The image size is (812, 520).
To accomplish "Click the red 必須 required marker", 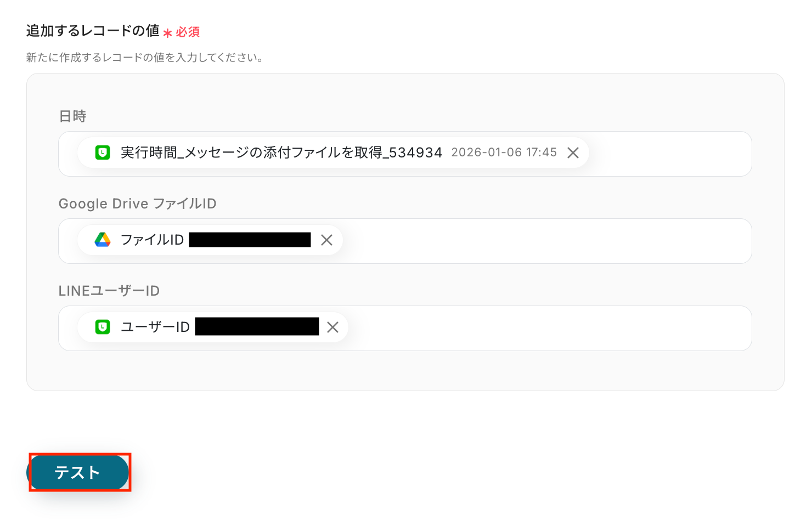I will coord(187,32).
